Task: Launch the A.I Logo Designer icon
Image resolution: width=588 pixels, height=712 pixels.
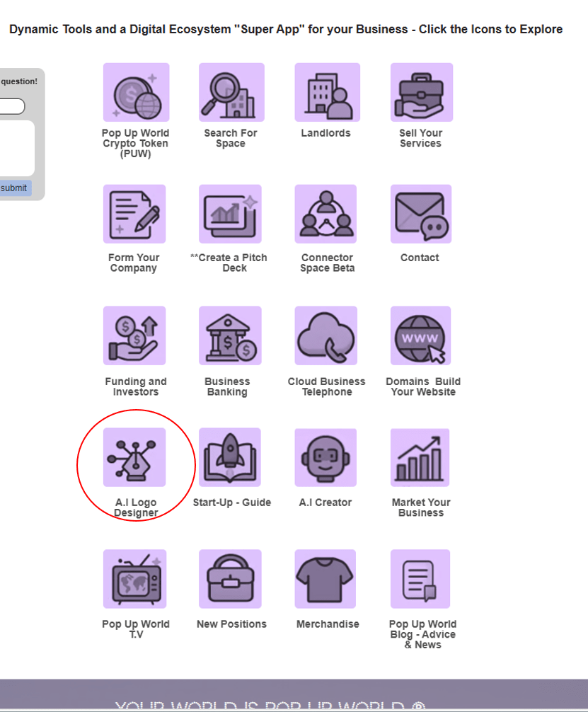Action: (134, 457)
